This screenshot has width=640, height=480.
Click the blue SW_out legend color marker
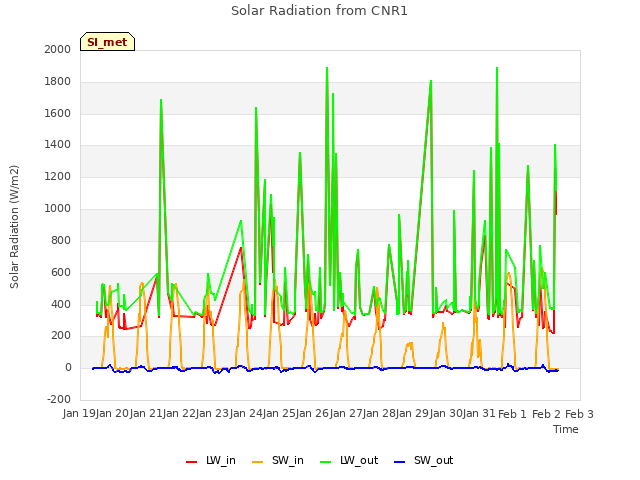coord(400,462)
